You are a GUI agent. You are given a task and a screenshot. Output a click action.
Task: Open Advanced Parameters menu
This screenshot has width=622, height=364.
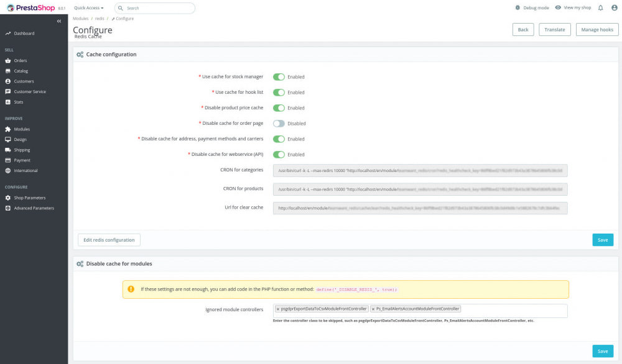coord(34,208)
